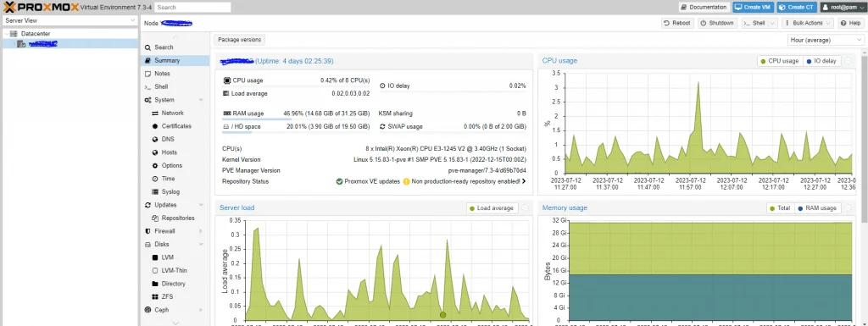
Task: Click the SWAP usage refresh icon
Action: [x=382, y=126]
